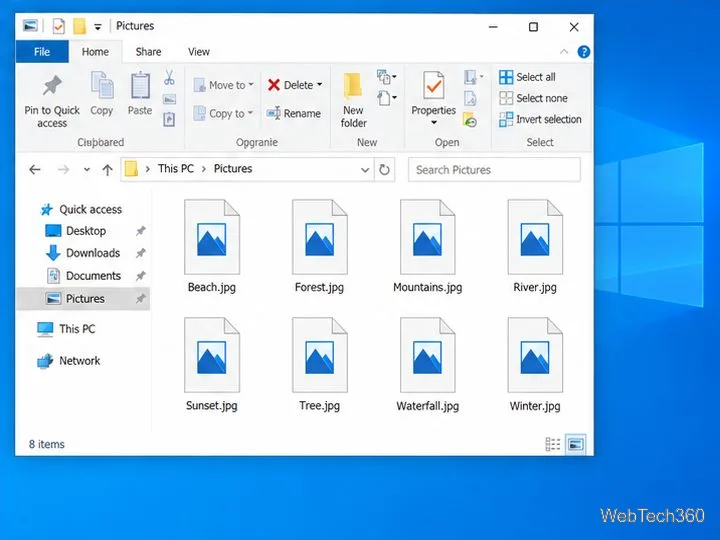Click the Paste shortcut icon
Viewport: 720px width, 540px height.
click(169, 119)
